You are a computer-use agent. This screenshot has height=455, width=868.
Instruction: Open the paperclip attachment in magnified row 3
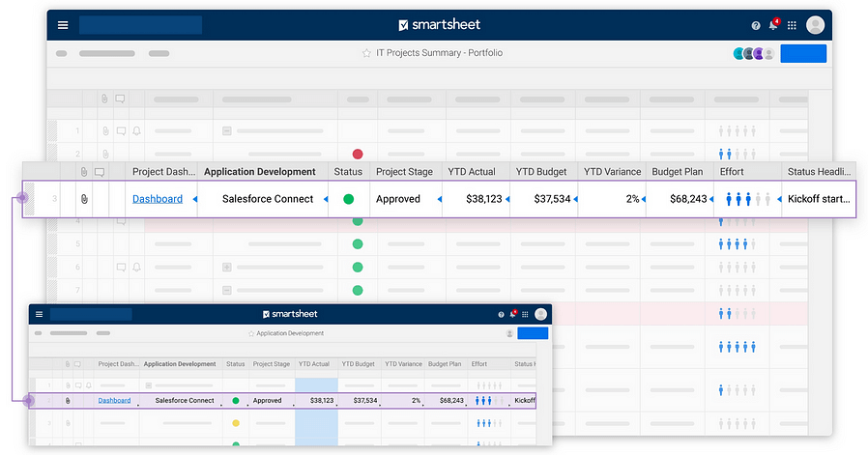pos(84,199)
